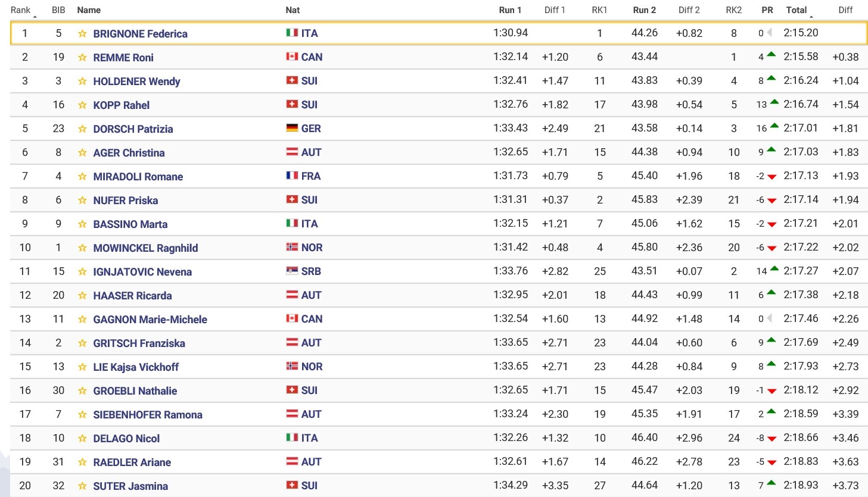Screen dimensions: 868x497
Task: Click the France flag for MIRADOLI Romane
Action: 292,176
